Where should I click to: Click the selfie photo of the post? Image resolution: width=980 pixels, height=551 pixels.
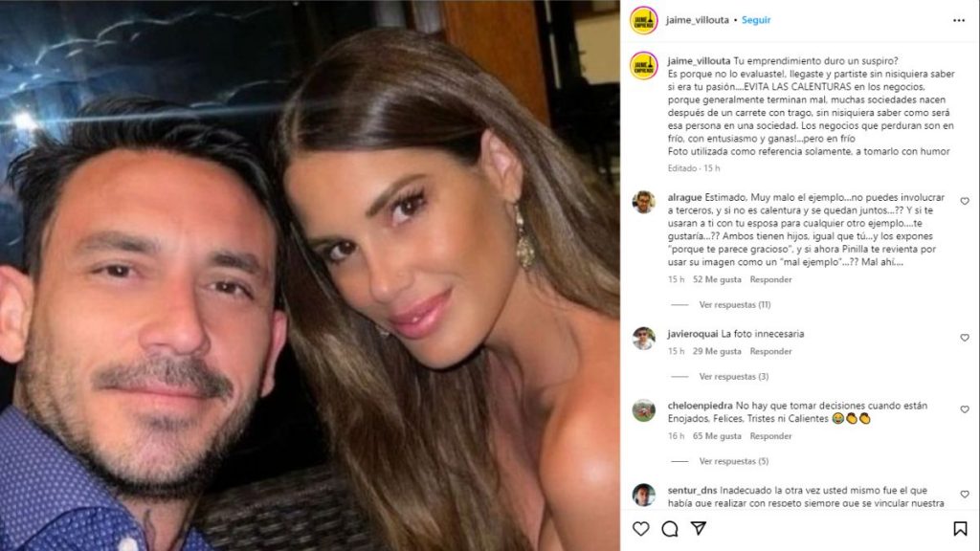[310, 275]
